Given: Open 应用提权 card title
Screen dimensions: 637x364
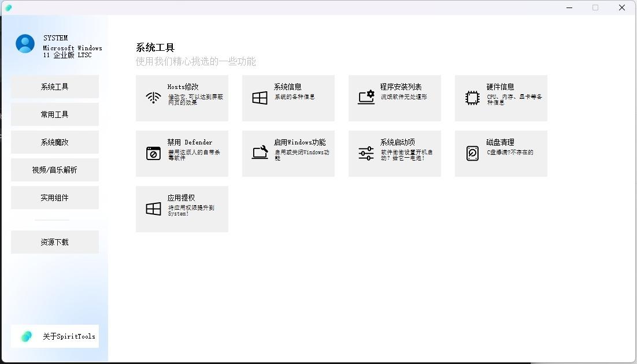Looking at the screenshot, I should 181,198.
